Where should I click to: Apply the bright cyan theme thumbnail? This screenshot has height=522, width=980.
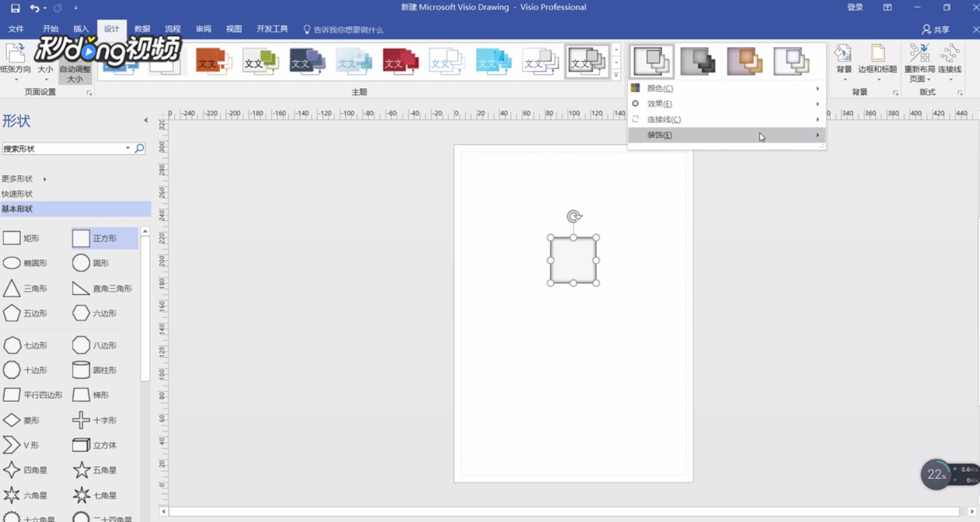coord(494,62)
